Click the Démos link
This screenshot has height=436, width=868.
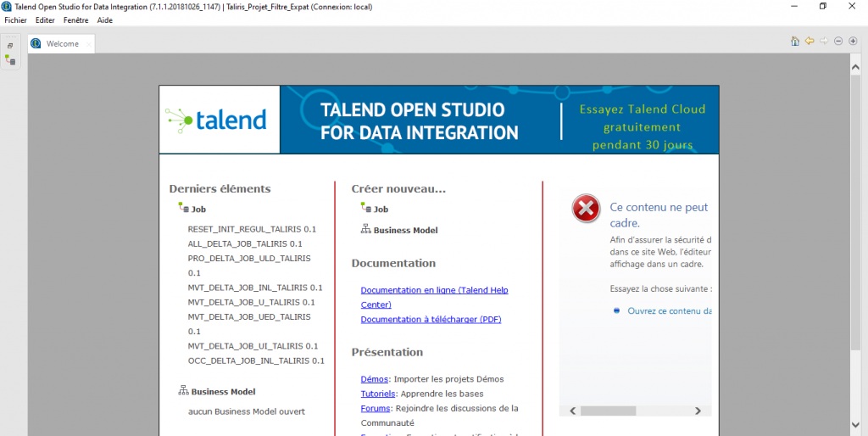[x=374, y=379]
